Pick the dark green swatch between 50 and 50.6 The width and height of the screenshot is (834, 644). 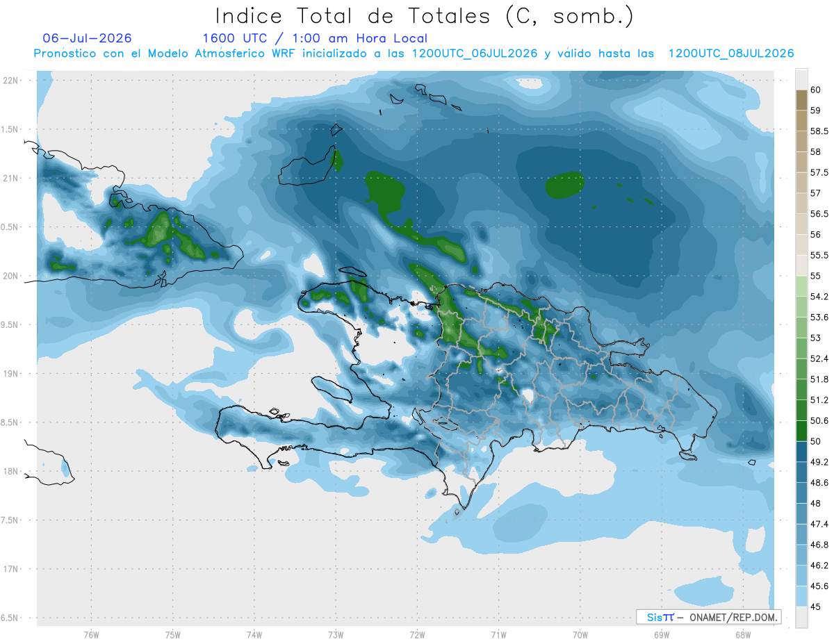coord(801,431)
